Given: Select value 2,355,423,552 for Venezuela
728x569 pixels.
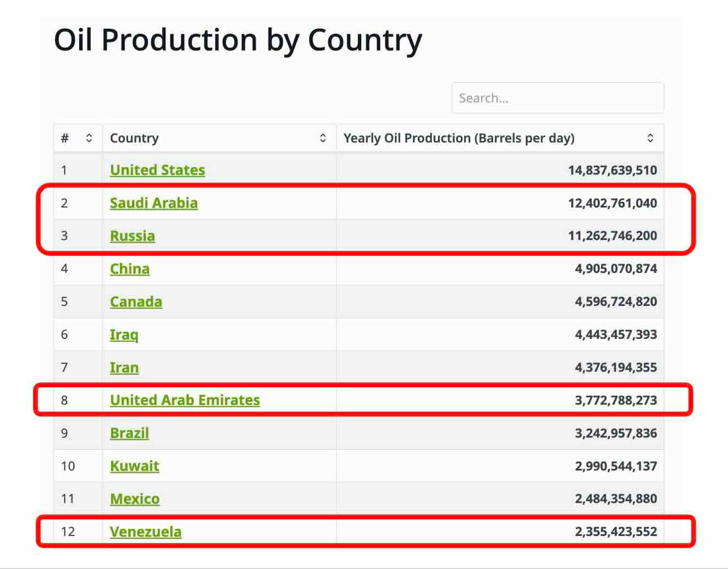Looking at the screenshot, I should 616,532.
